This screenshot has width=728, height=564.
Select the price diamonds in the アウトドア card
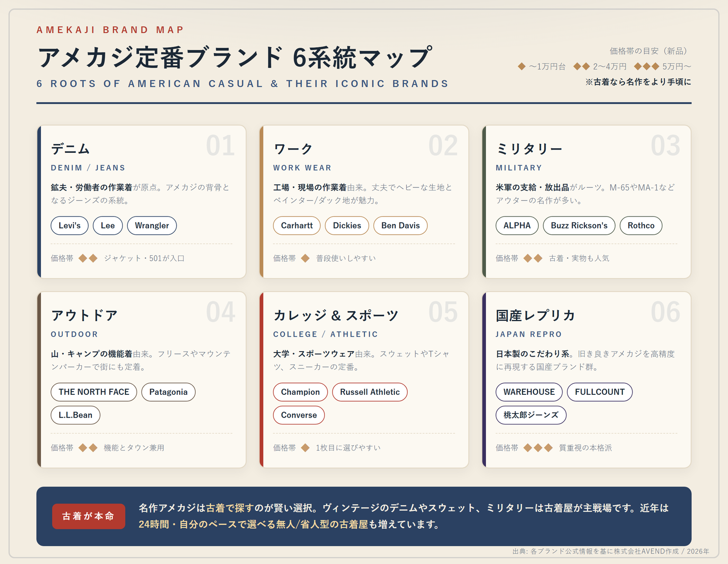point(88,448)
